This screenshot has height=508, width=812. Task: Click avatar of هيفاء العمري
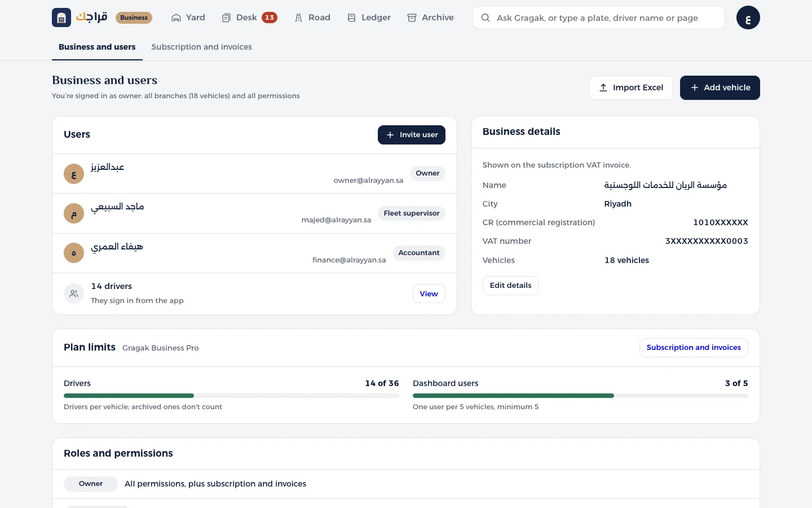point(74,253)
